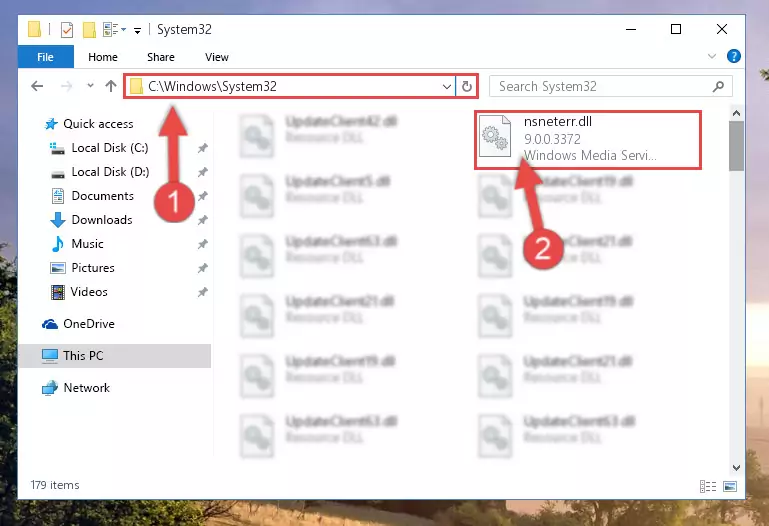Refresh the System32 folder

pyautogui.click(x=466, y=87)
